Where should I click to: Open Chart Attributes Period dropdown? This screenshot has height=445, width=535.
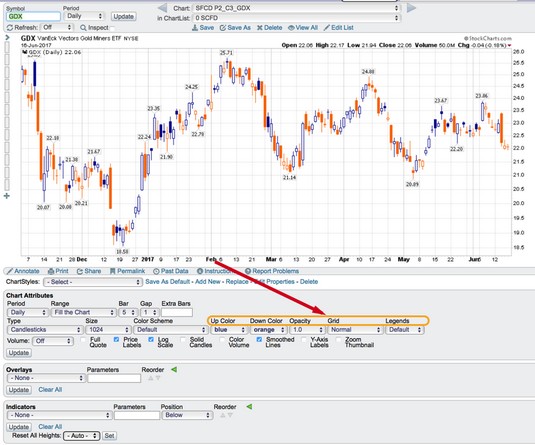[x=27, y=312]
